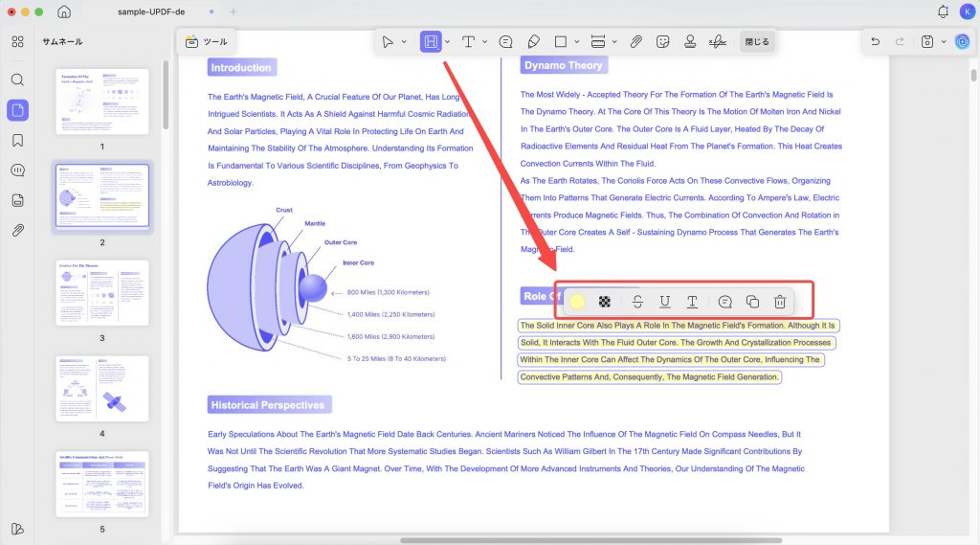
Task: Select the page thumbnails panel icon
Action: pyautogui.click(x=17, y=110)
